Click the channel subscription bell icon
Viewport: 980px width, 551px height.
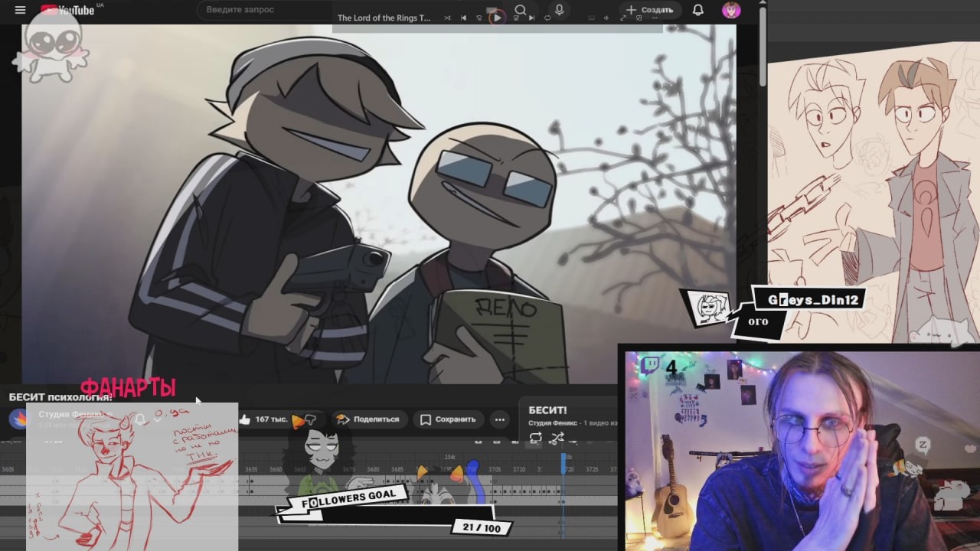click(x=140, y=419)
